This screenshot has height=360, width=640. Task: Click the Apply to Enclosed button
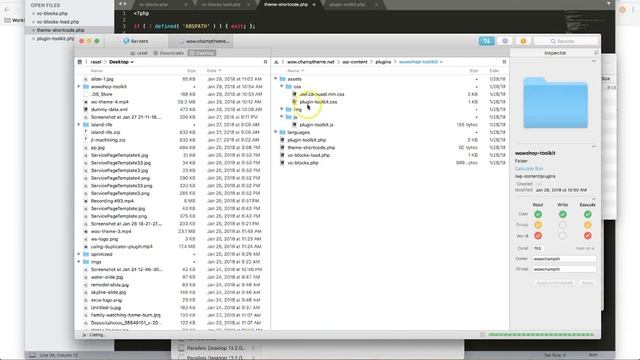coord(555,283)
